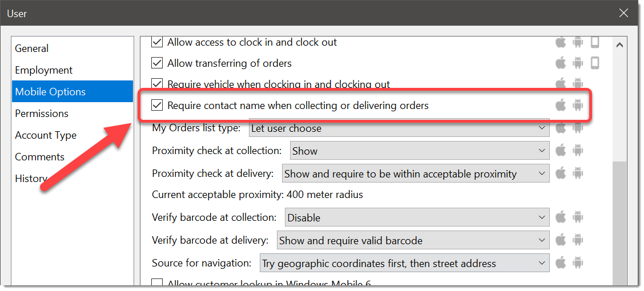Click Apple icon next to Verify barcode at delivery

click(x=561, y=240)
